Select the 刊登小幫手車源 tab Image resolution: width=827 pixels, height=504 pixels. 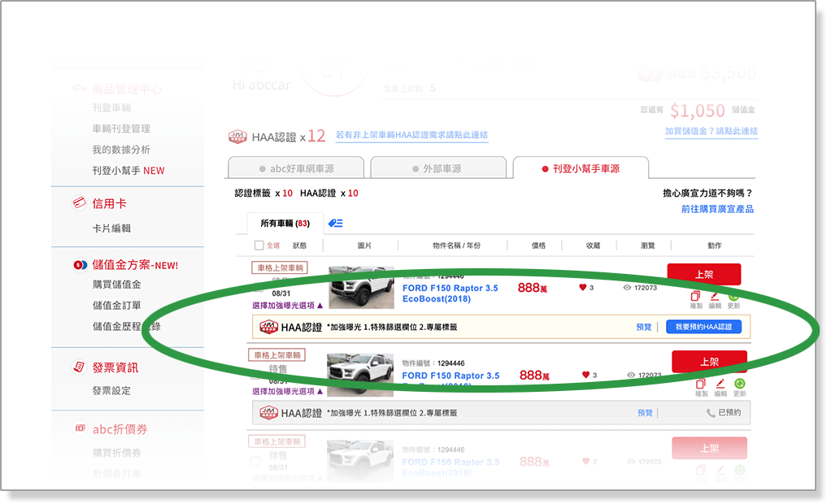(581, 168)
